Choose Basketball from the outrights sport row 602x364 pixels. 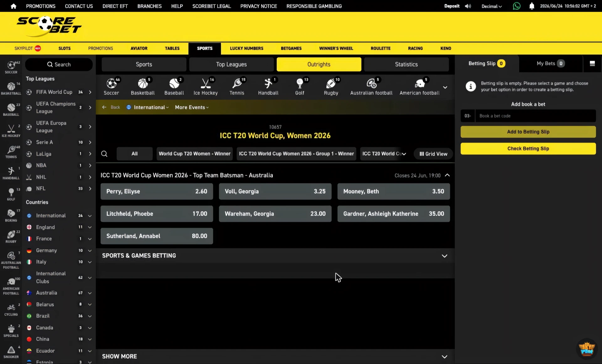click(143, 87)
